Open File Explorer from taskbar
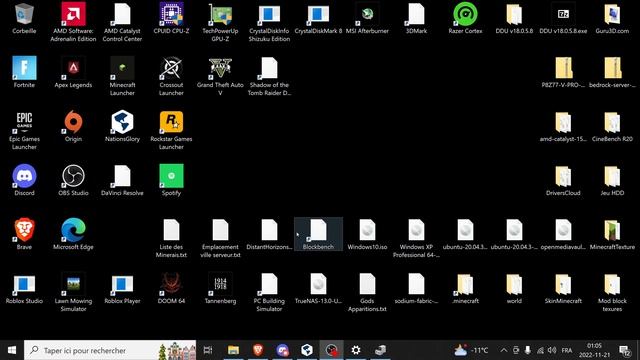 click(x=233, y=350)
